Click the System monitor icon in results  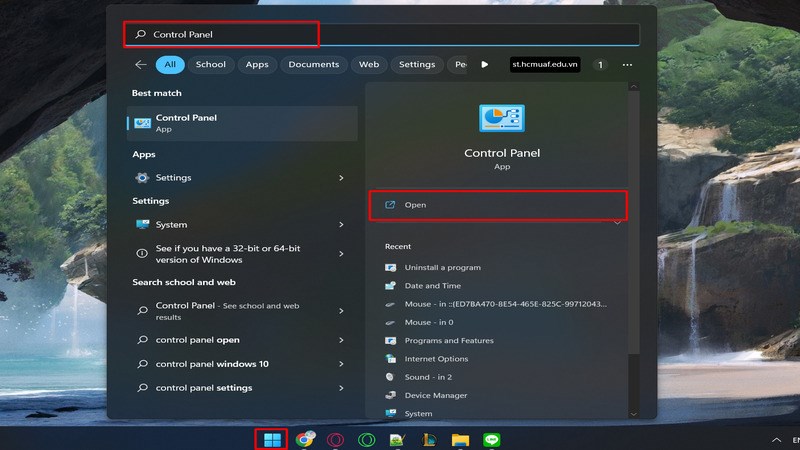coord(142,224)
